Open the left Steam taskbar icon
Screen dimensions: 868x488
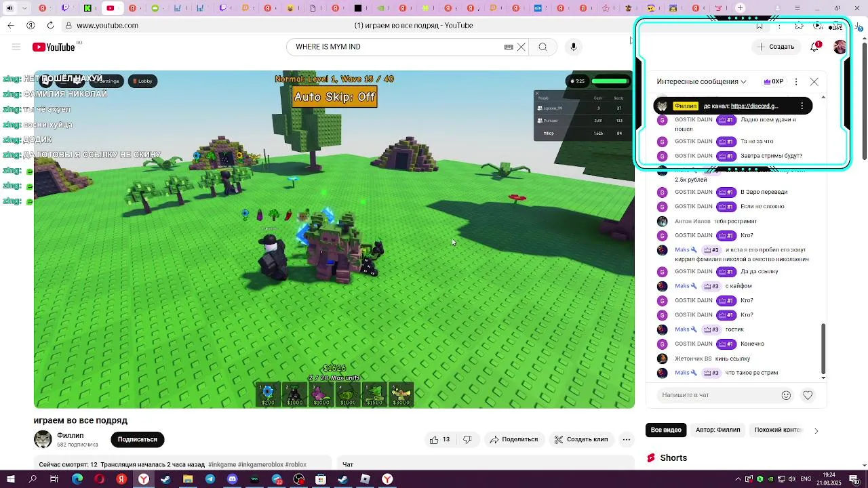[165, 479]
